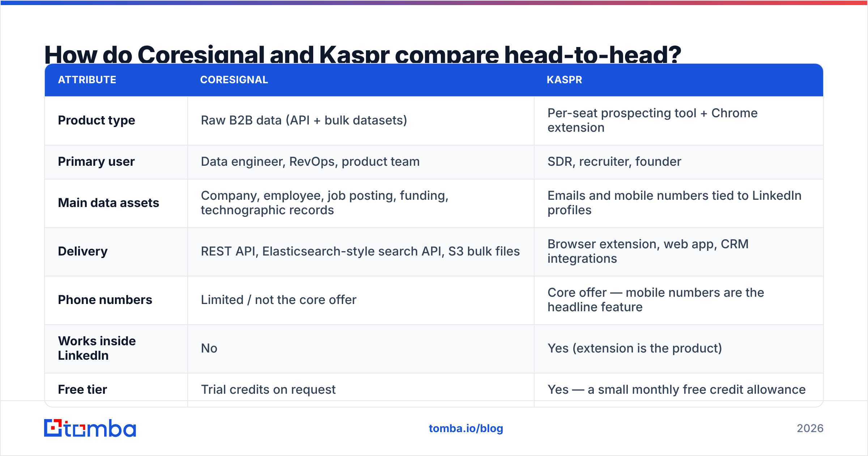Click the 'Free tier' row label
The width and height of the screenshot is (868, 456).
coord(82,389)
